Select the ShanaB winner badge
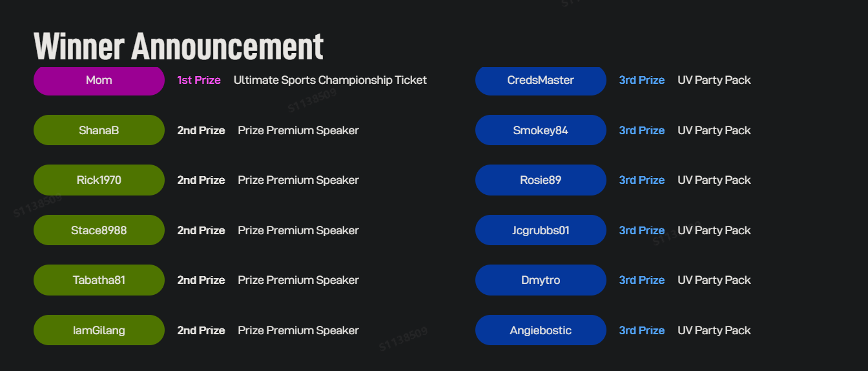The width and height of the screenshot is (868, 371). (x=99, y=130)
